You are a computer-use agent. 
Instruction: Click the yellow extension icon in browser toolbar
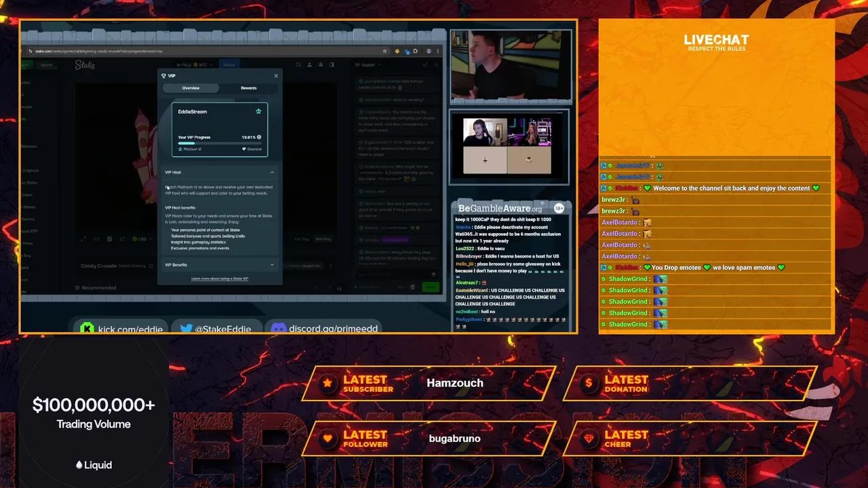[x=397, y=51]
